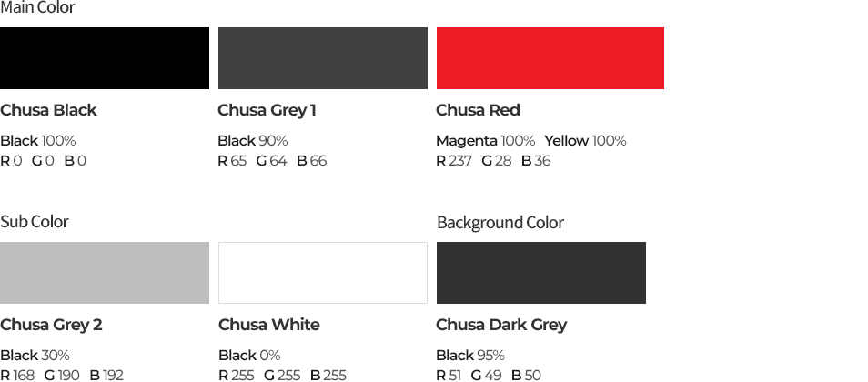Select the R 237 G 28 B 36 values
The image size is (868, 382).
[493, 161]
